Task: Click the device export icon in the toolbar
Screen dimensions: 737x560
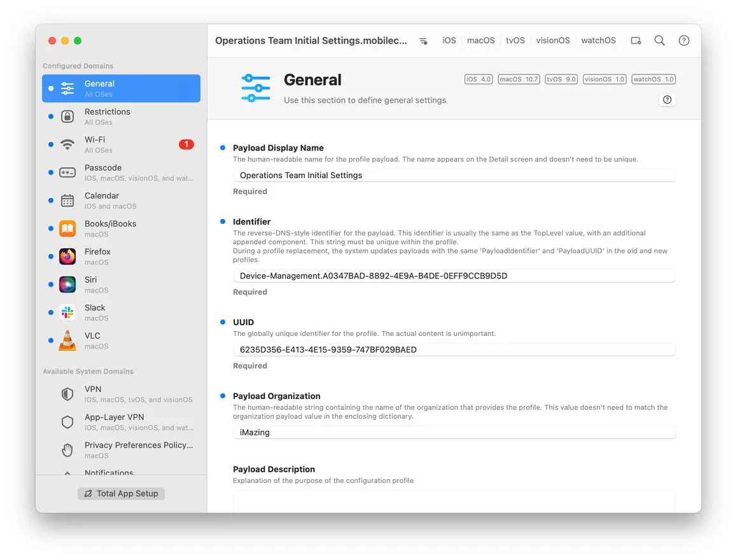Action: click(x=636, y=40)
